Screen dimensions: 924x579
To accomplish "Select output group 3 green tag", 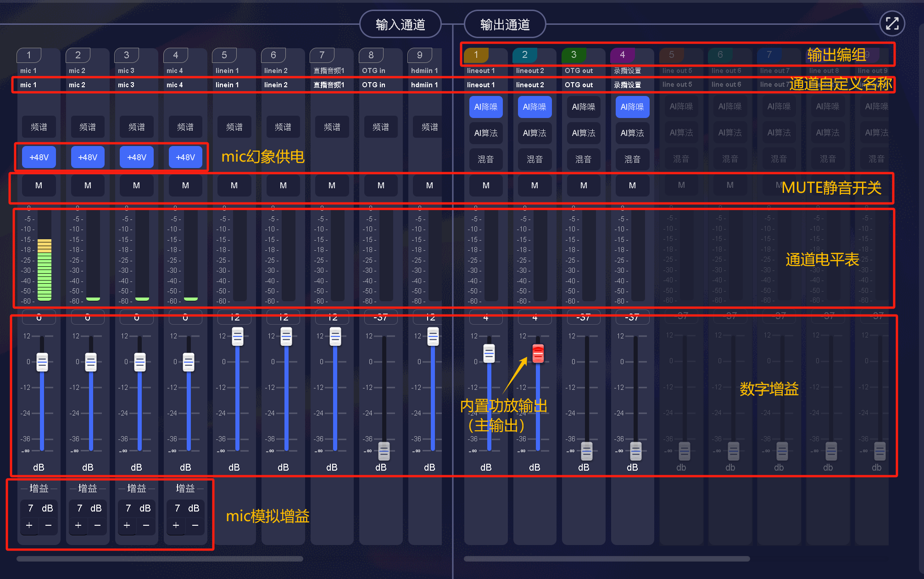I will (x=573, y=55).
